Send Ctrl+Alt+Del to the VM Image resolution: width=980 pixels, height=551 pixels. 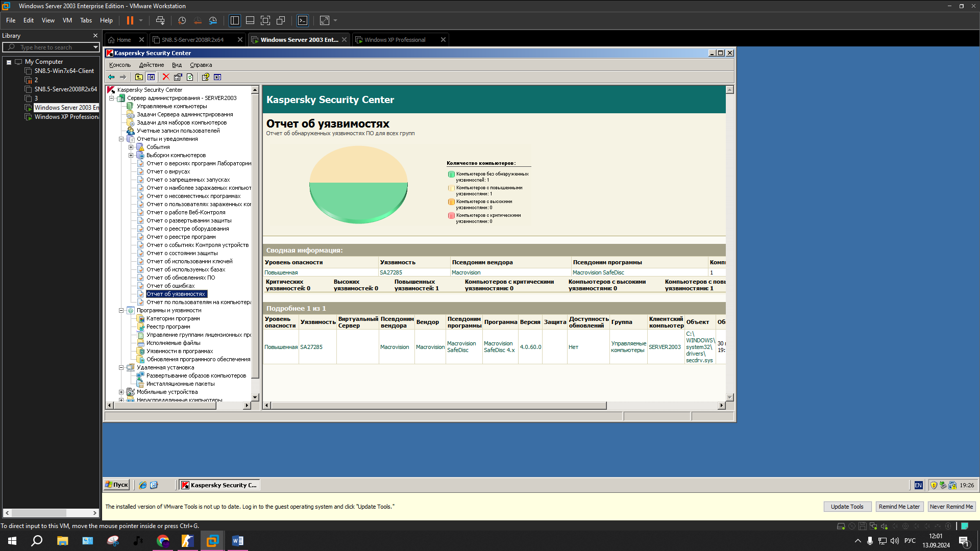(160, 20)
